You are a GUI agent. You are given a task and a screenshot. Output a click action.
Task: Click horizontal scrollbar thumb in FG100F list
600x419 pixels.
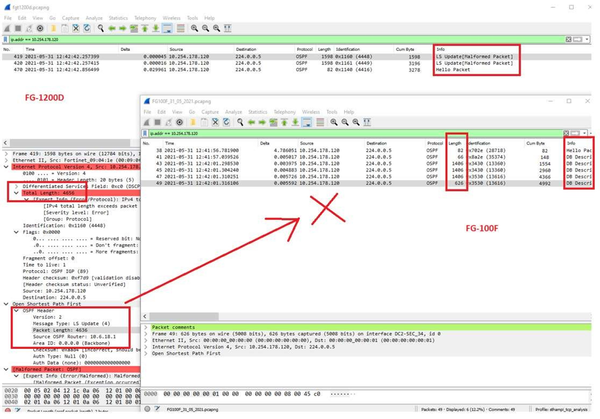pyautogui.click(x=184, y=316)
